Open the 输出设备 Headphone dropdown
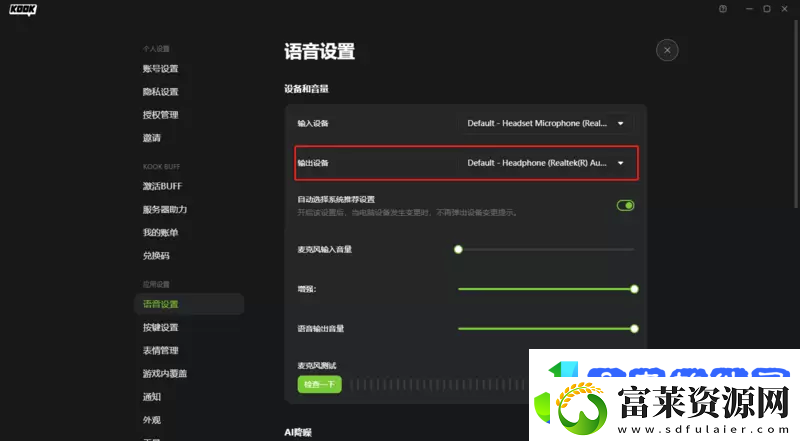The height and width of the screenshot is (441, 800). click(546, 163)
